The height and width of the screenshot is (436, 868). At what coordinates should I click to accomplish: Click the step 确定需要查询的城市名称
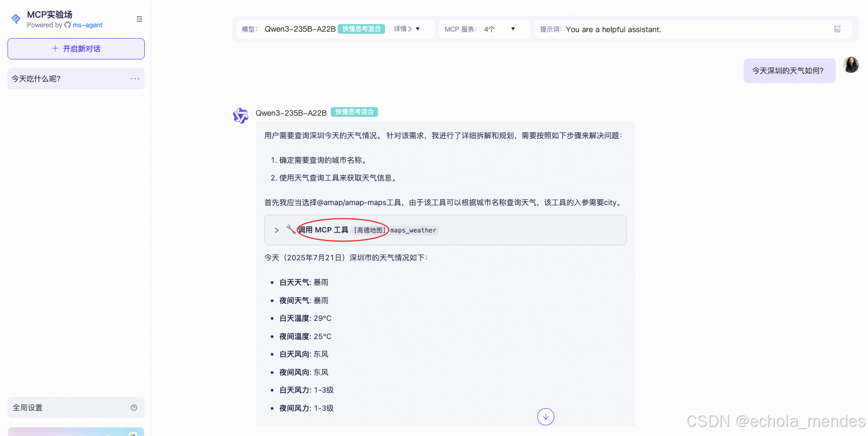pyautogui.click(x=323, y=160)
